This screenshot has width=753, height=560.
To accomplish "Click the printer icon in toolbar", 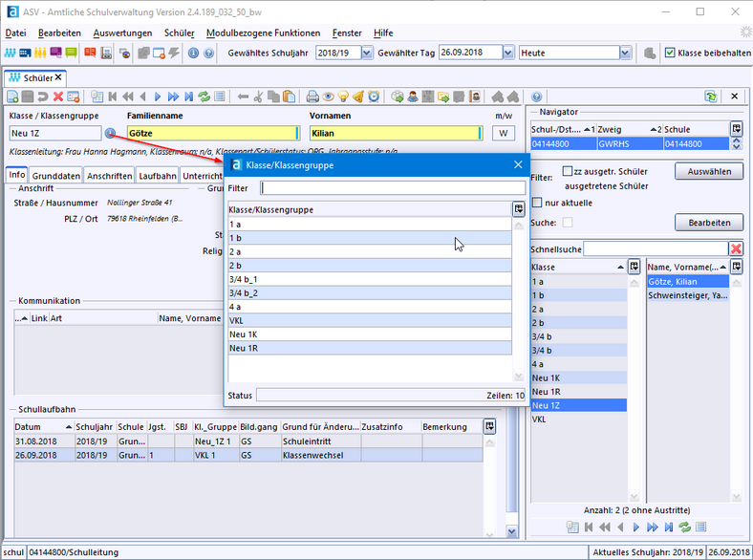I will (x=312, y=97).
